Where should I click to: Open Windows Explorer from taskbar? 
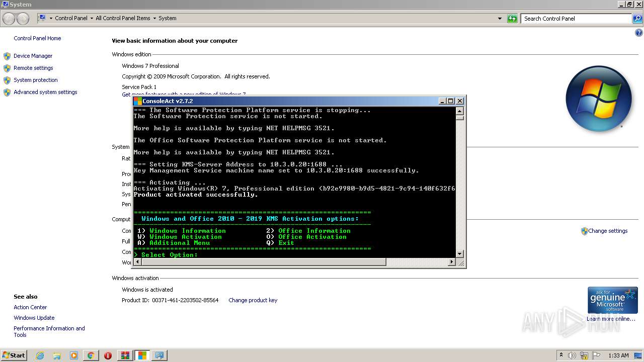coord(57,355)
